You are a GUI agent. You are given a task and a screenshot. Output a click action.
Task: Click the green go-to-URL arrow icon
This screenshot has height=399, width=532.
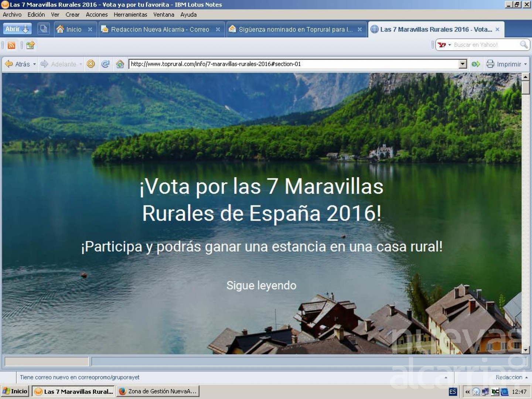click(475, 64)
